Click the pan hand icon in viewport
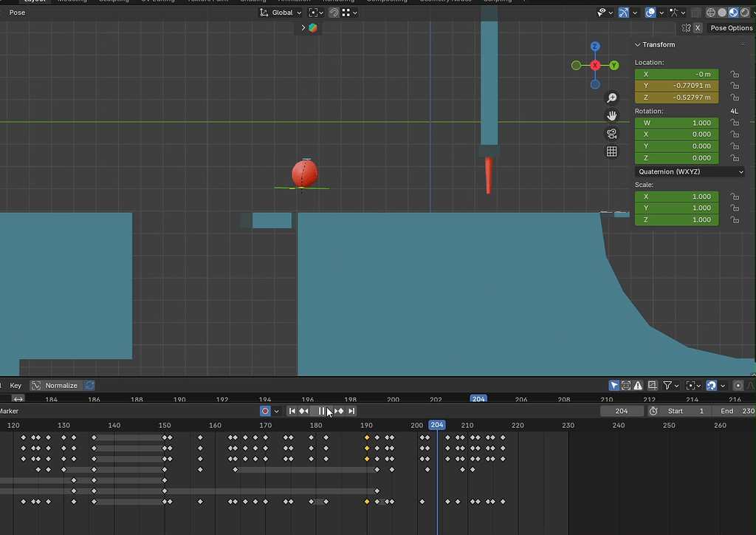The image size is (756, 535). tap(612, 116)
